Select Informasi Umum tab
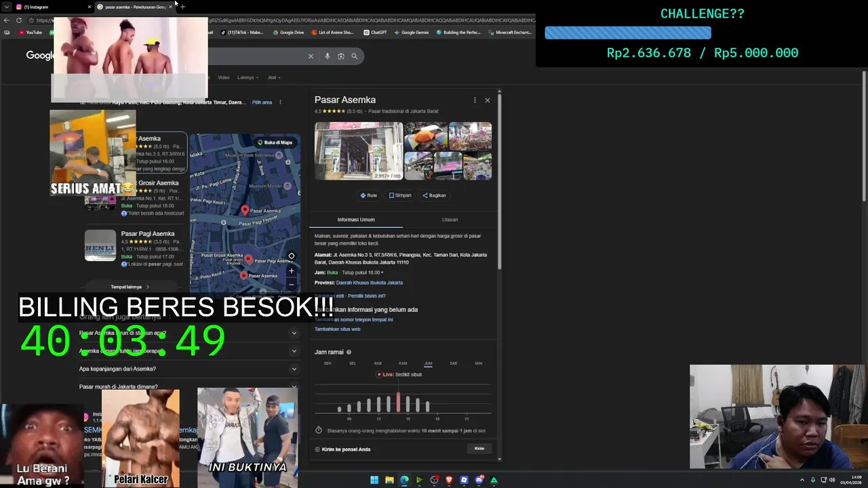Screen dimensions: 868x488 tap(356, 220)
